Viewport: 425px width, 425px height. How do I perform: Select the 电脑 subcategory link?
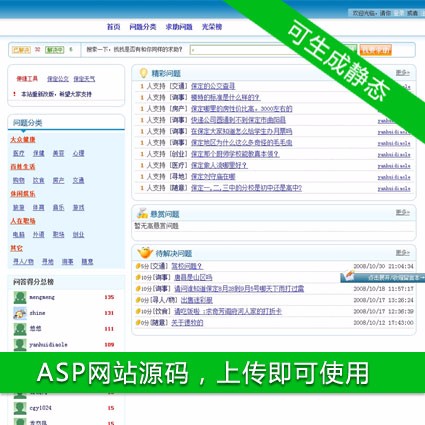(19, 234)
